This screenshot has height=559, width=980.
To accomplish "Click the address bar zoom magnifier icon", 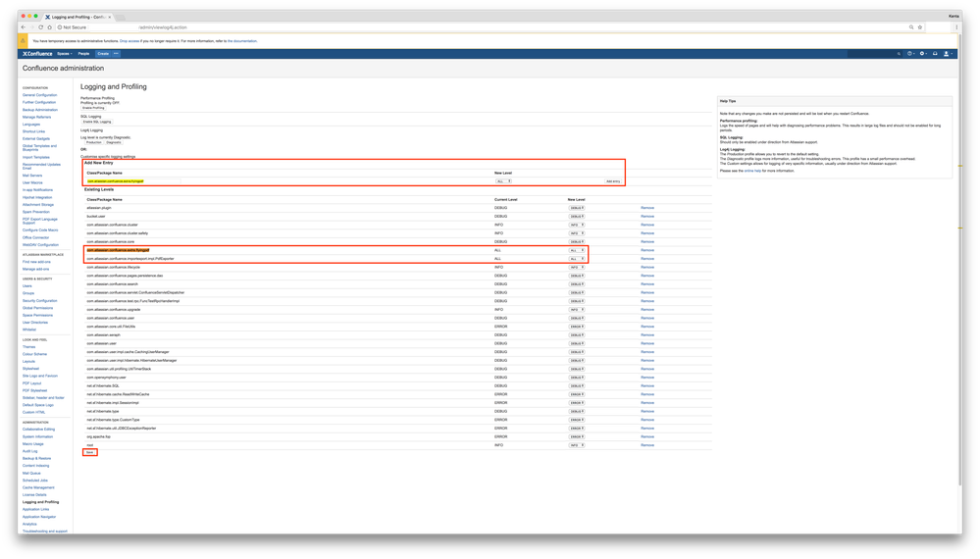I will tap(911, 27).
